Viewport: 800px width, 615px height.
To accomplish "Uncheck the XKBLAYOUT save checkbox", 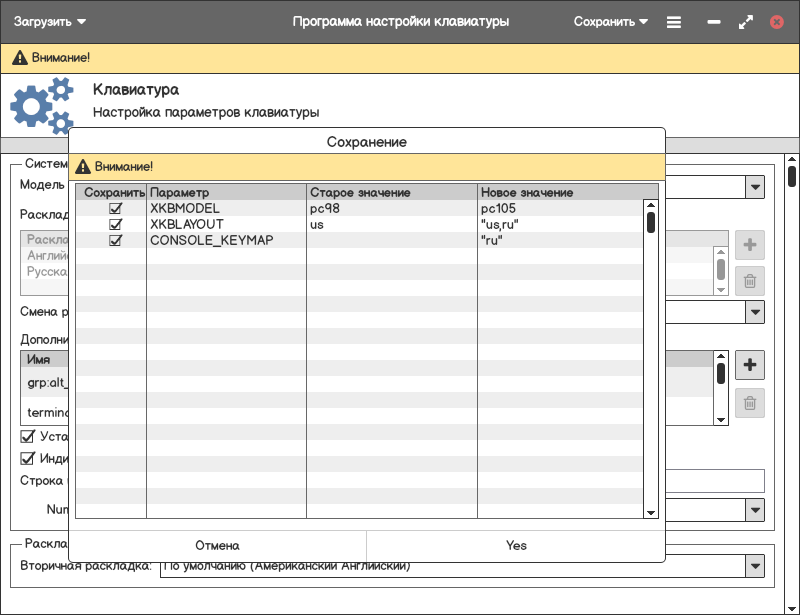I will point(115,224).
